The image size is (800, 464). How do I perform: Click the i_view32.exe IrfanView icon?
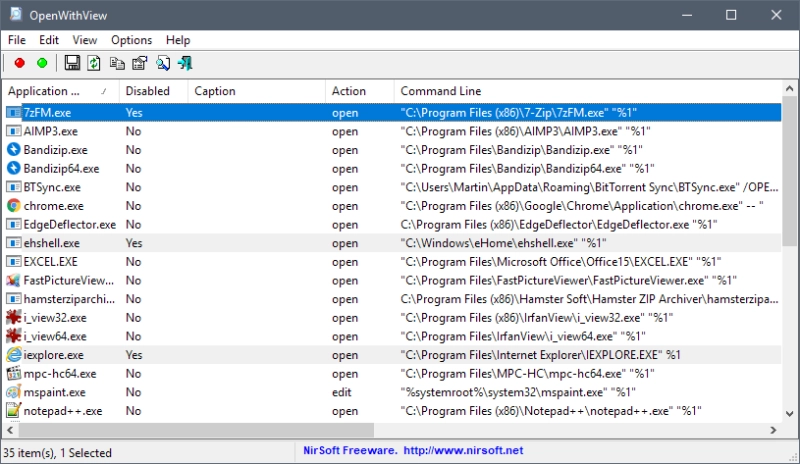click(x=14, y=318)
